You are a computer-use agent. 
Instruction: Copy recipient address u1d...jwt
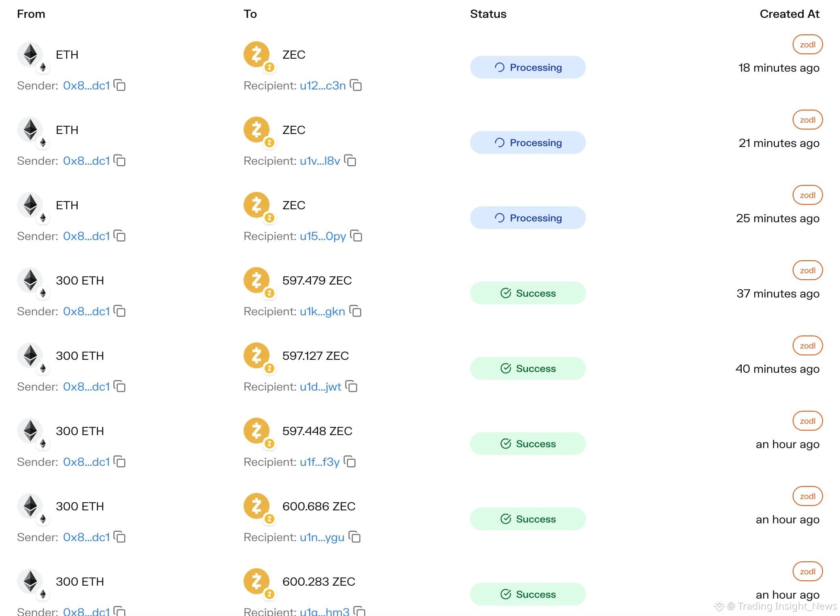(351, 387)
